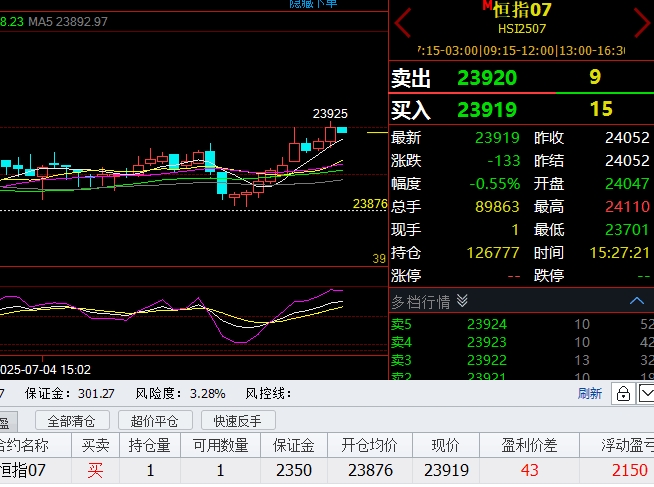Click 昨收 value 24052
Screen dimensions: 654x487
click(627, 138)
